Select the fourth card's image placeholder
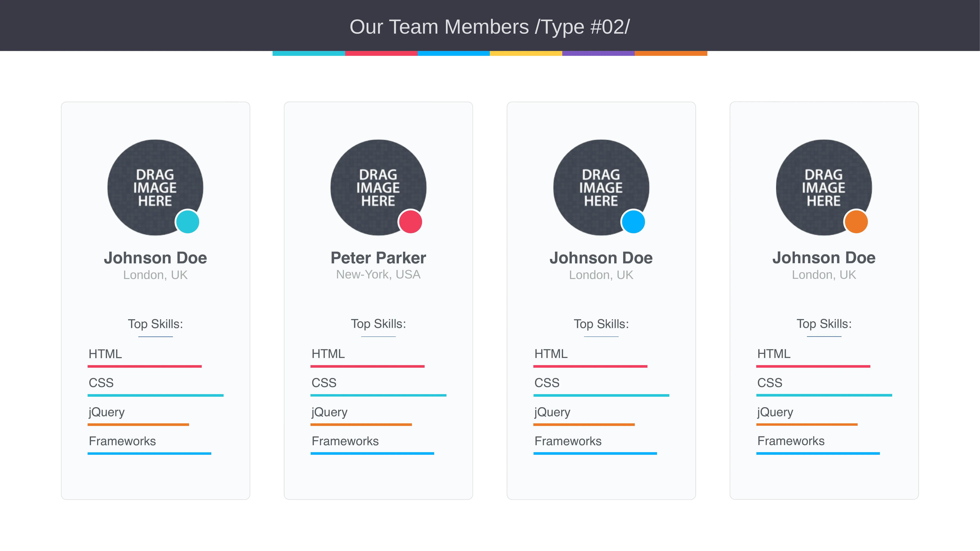The width and height of the screenshot is (980, 551). 824,188
